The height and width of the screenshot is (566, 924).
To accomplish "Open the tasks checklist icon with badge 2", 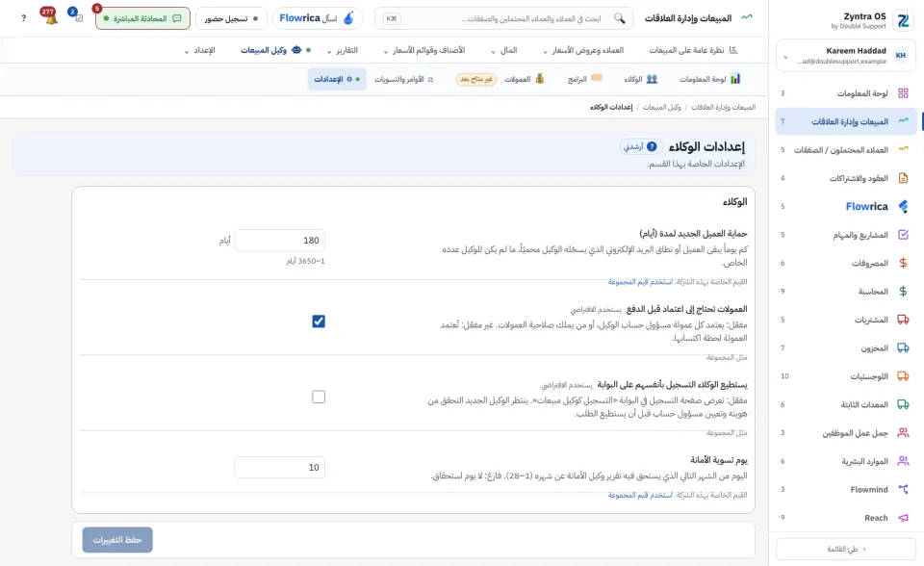I will 77,17.
